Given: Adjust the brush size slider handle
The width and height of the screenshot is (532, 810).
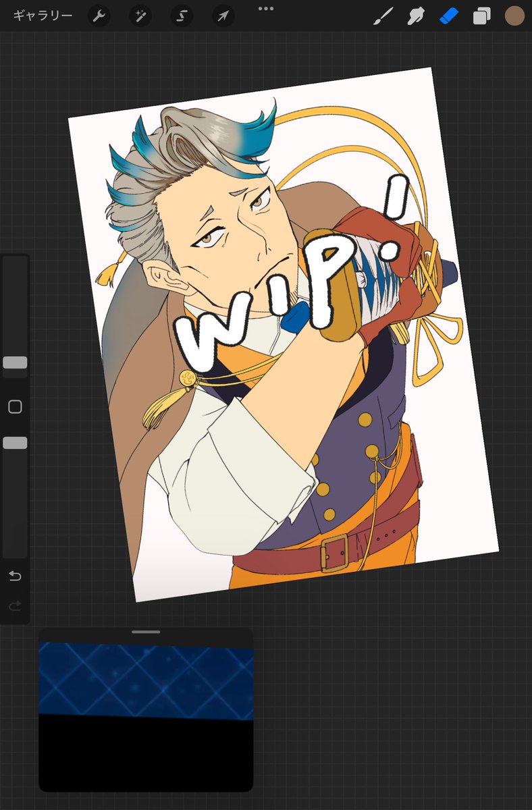Looking at the screenshot, I should (15, 362).
